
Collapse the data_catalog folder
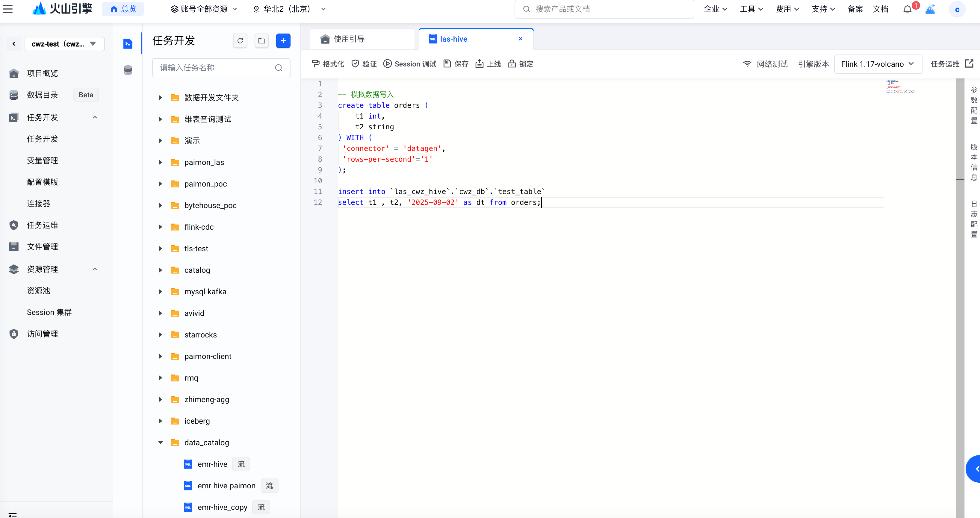coord(161,442)
